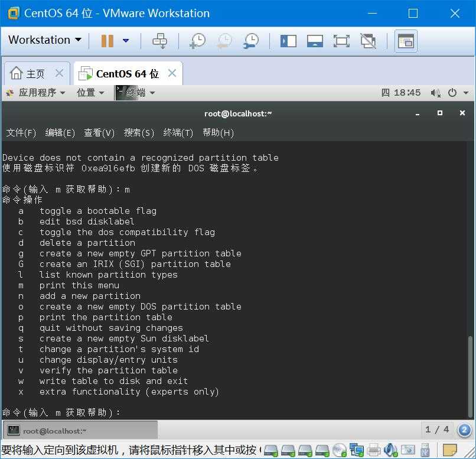Open the 编辑(E) terminal menu
The height and width of the screenshot is (459, 476).
pos(60,133)
